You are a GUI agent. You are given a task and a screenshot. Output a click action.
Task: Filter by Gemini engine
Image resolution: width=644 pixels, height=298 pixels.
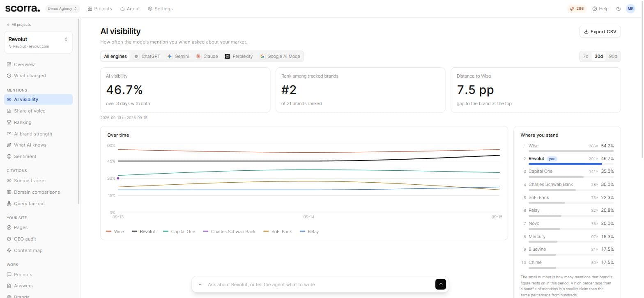click(178, 56)
